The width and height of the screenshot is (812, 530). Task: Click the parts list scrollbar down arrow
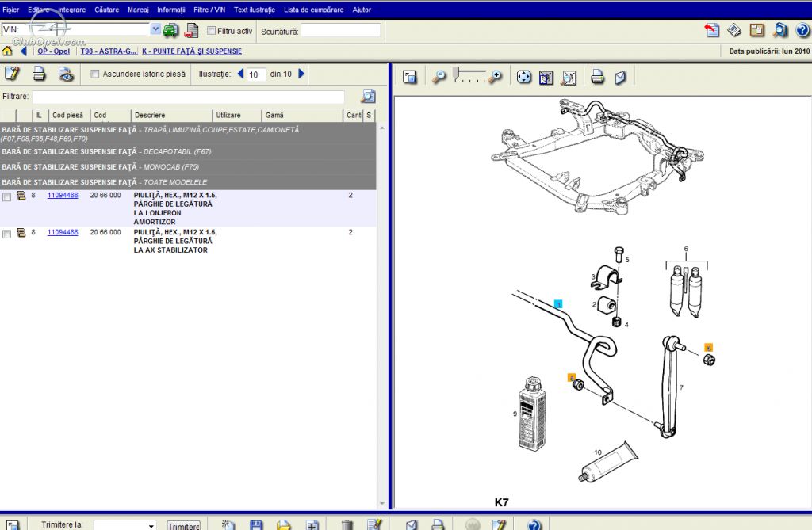(x=382, y=504)
